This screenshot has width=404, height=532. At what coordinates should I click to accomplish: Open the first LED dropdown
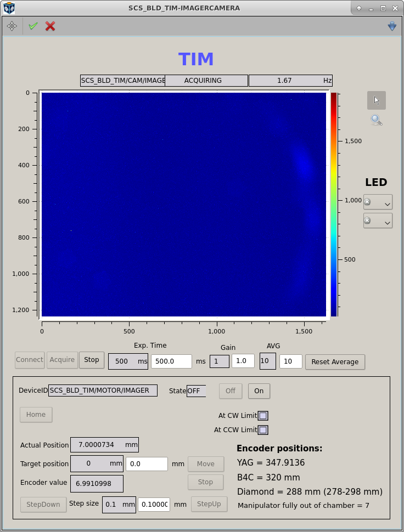(378, 202)
